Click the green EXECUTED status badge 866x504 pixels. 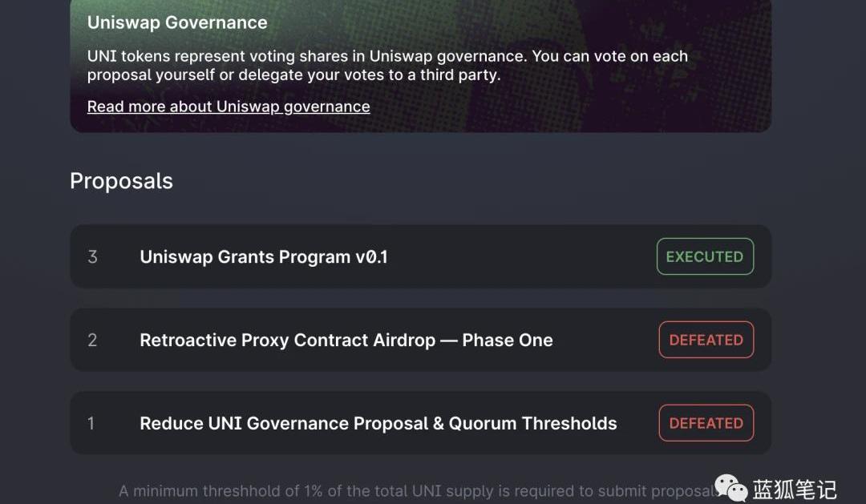(x=705, y=257)
